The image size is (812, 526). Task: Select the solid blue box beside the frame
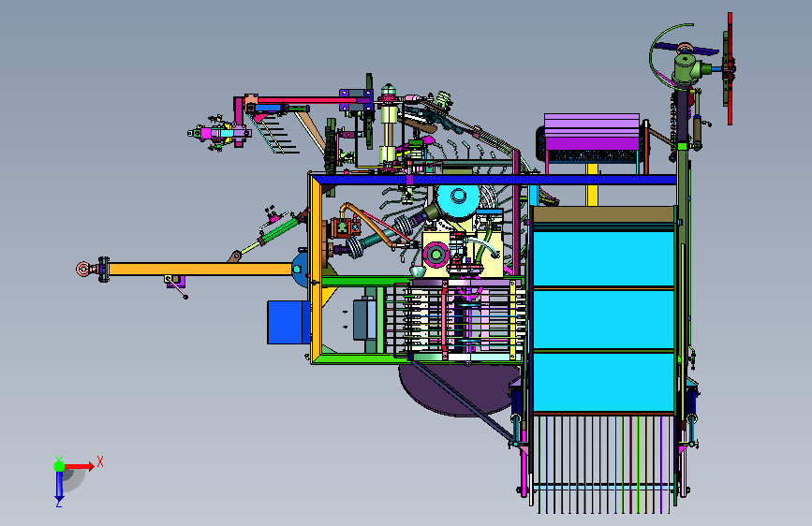pyautogui.click(x=288, y=323)
